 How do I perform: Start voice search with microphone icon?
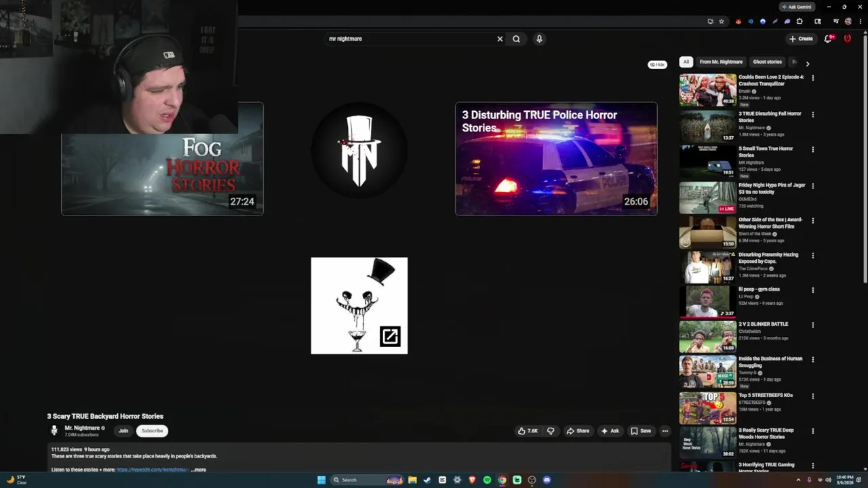(539, 39)
